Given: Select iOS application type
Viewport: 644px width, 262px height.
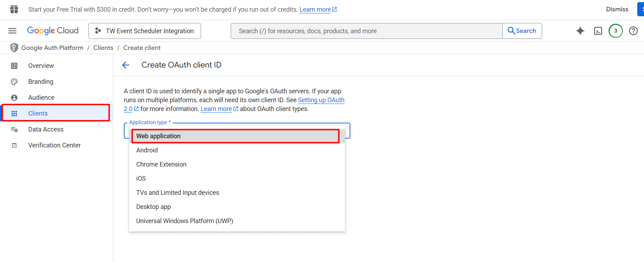Looking at the screenshot, I should click(x=237, y=179).
